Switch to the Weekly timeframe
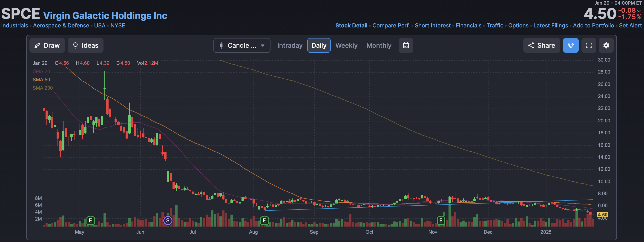 (x=346, y=45)
